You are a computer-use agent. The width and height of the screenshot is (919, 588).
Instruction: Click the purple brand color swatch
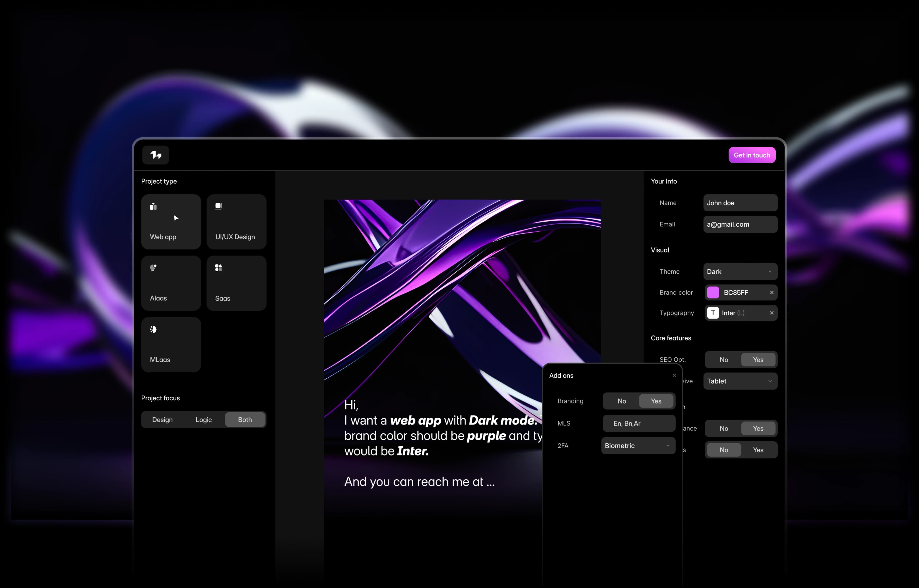pos(712,292)
